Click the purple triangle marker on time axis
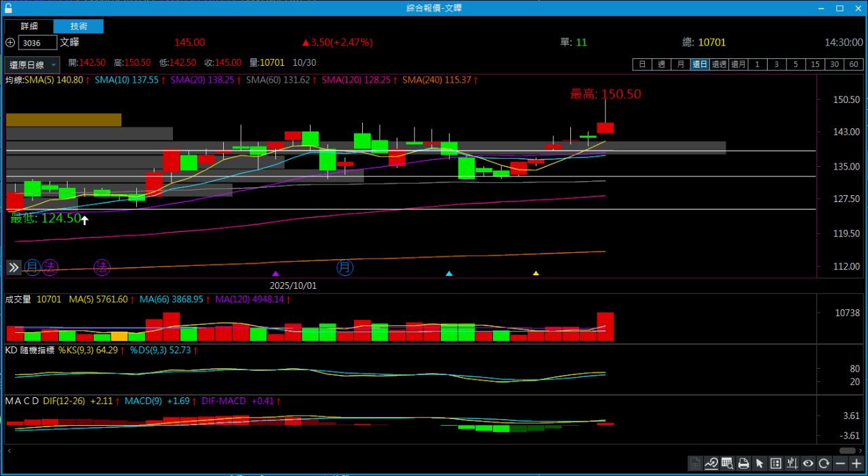The width and height of the screenshot is (868, 476). (275, 273)
